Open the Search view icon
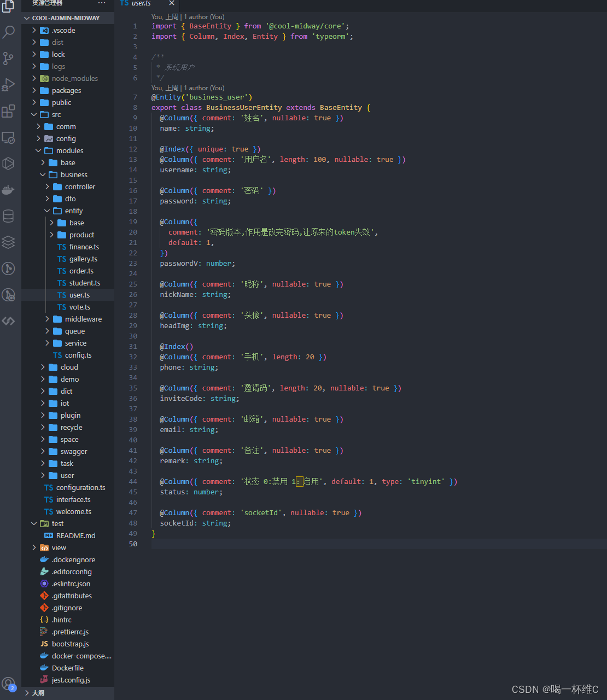The height and width of the screenshot is (700, 607). point(9,32)
